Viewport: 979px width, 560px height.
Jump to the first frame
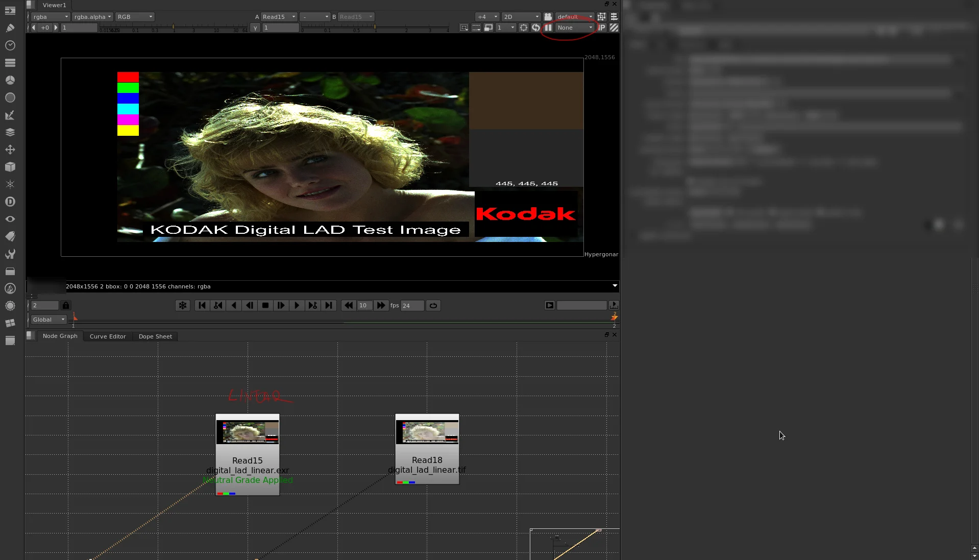[202, 305]
